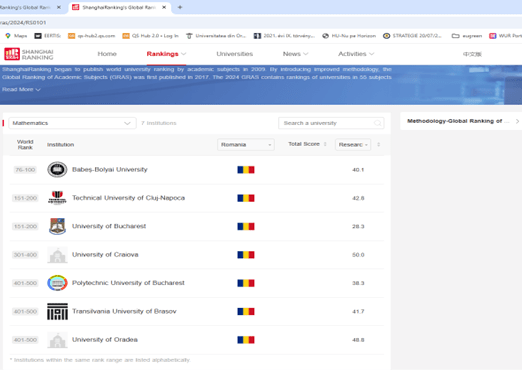
Task: Expand the Read More text
Action: pos(21,90)
